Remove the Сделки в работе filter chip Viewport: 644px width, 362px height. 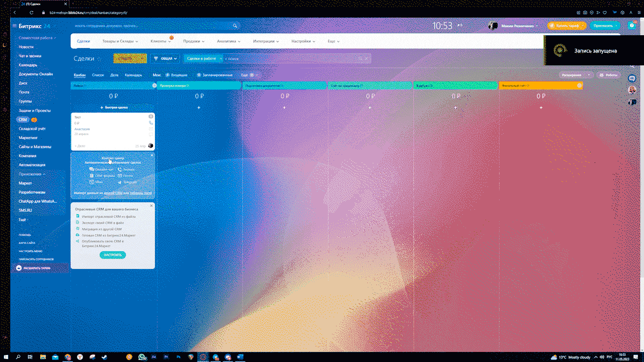pos(220,58)
